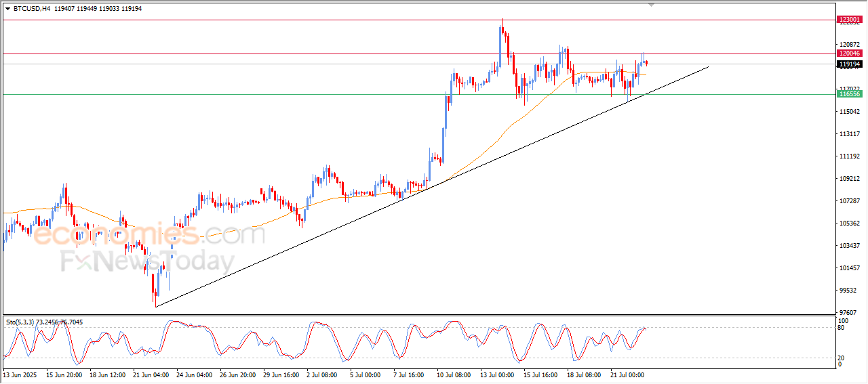The width and height of the screenshot is (868, 384).
Task: Click the 24 Jun 04:00 time label
Action: click(194, 374)
